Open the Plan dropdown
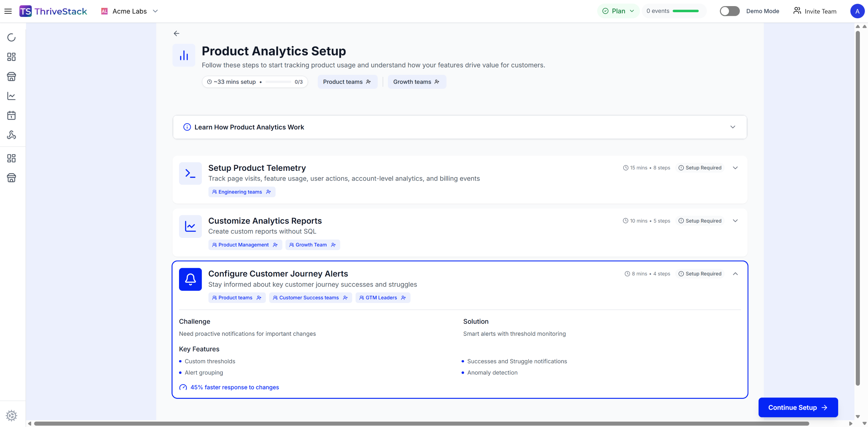This screenshot has height=427, width=868. (618, 11)
